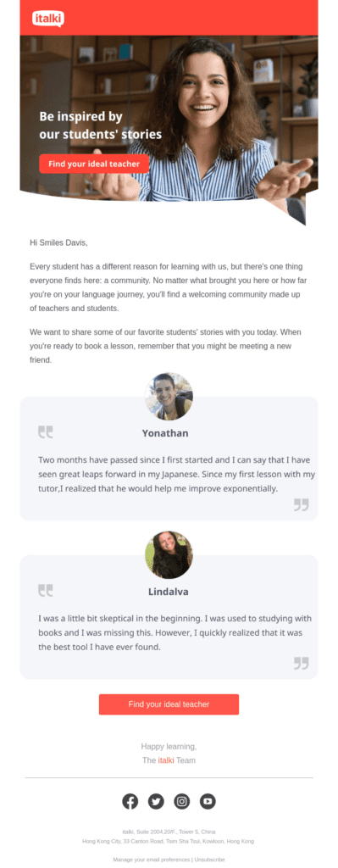Image resolution: width=338 pixels, height=868 pixels.
Task: Open the Facebook social icon
Action: pyautogui.click(x=130, y=801)
